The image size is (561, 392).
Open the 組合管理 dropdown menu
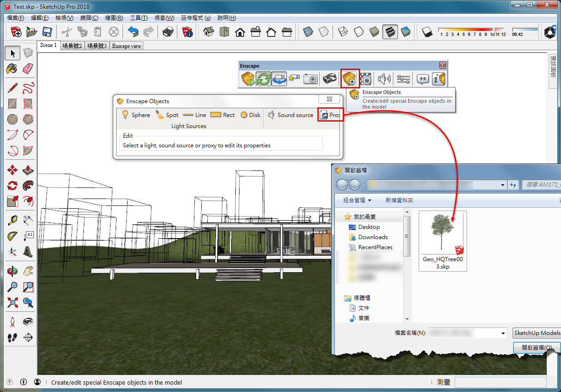click(x=357, y=200)
